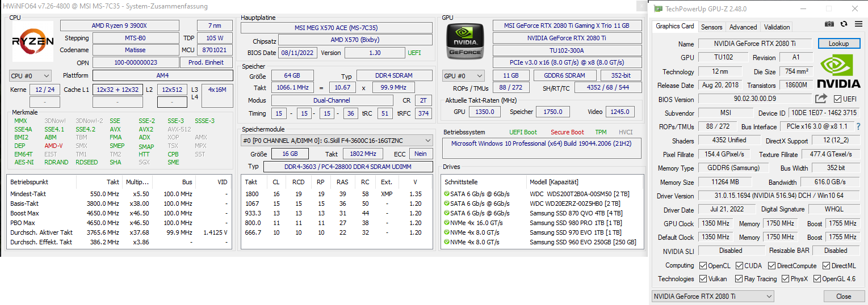Click the XMP timing row at 1800

pyautogui.click(x=337, y=194)
